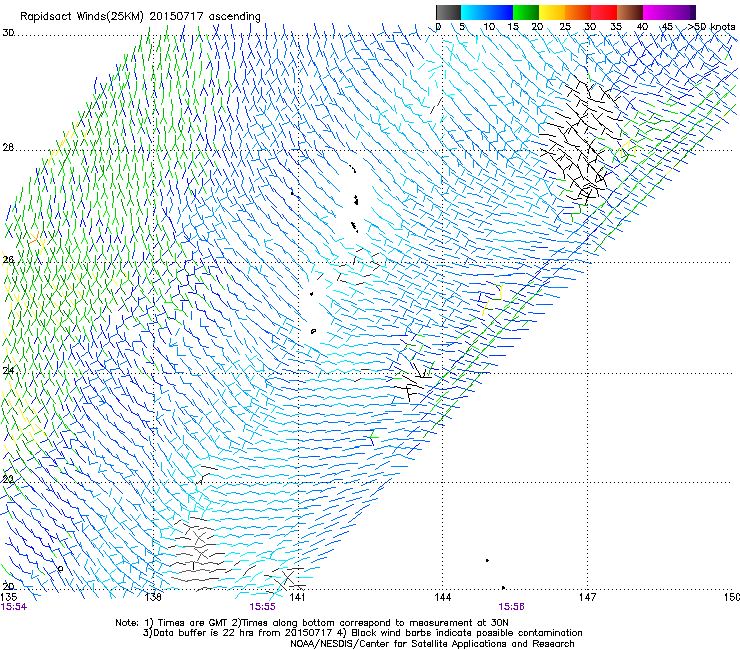Click the longitude label '141' on the bottom axis
The width and height of the screenshot is (740, 650).
click(297, 598)
